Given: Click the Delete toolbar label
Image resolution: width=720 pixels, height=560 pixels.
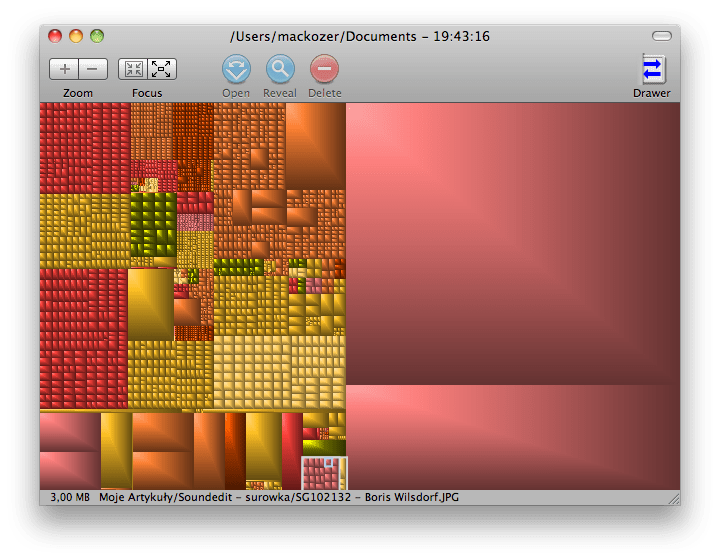Looking at the screenshot, I should (x=325, y=93).
